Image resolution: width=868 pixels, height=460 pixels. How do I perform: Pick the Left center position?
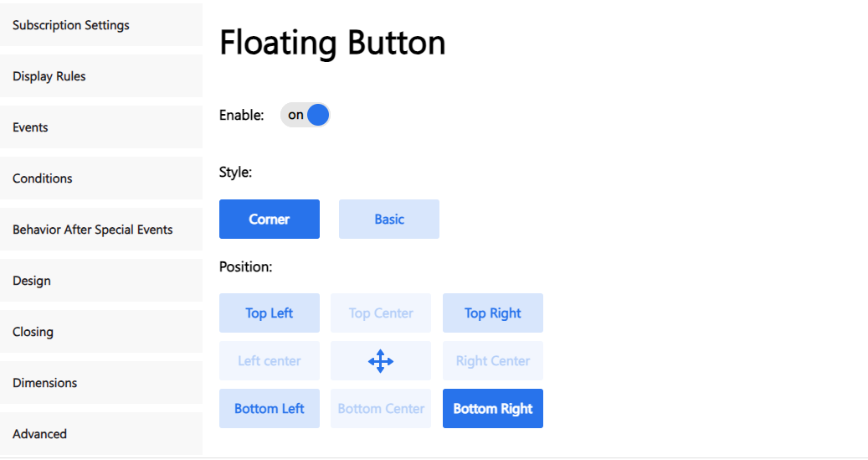pyautogui.click(x=269, y=361)
